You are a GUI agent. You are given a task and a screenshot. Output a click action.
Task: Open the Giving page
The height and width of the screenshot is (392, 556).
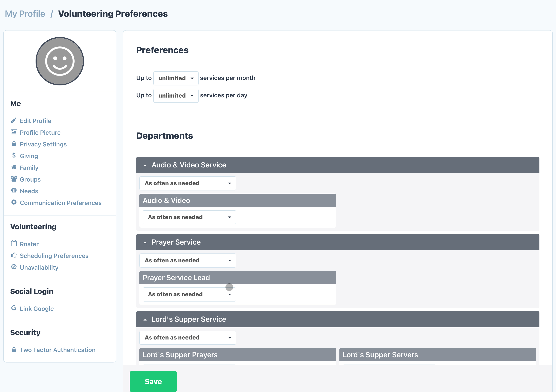[29, 156]
